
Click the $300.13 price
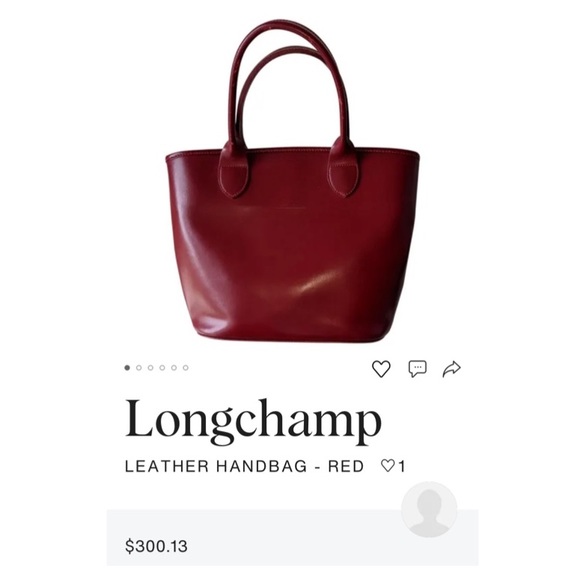pyautogui.click(x=156, y=546)
